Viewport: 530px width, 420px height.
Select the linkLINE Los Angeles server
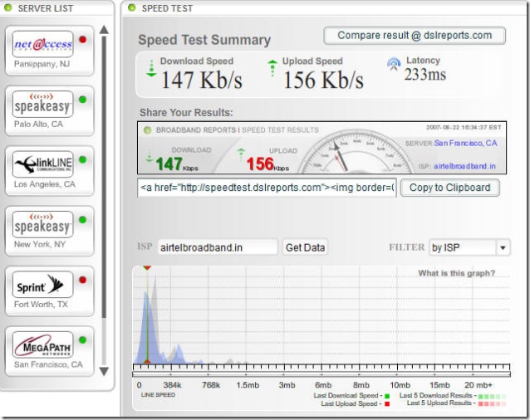coord(43,164)
